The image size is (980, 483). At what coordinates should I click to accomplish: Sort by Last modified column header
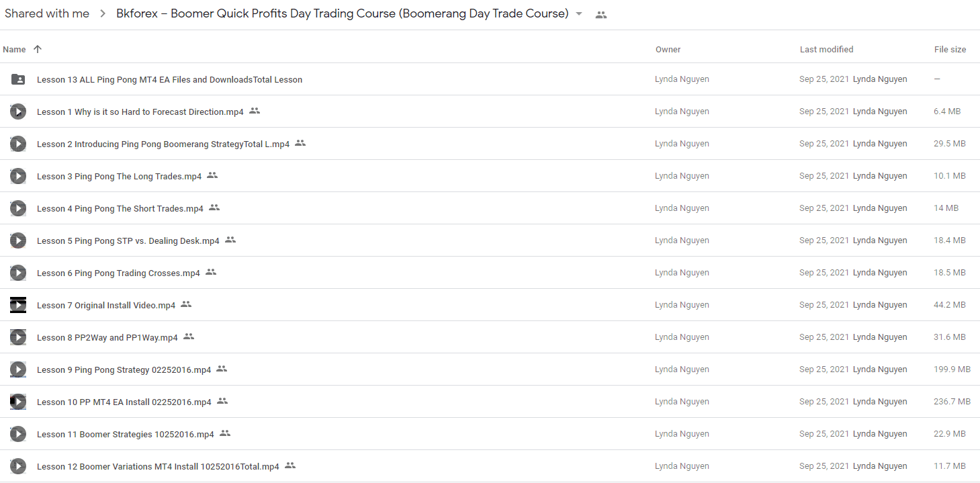[x=826, y=49]
